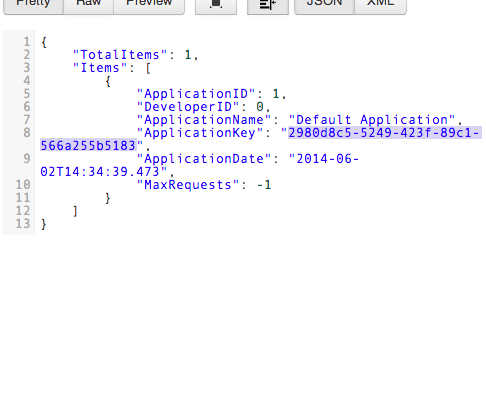Click the highlighted key 2980d8c5-5249-423f-89c1-

click(x=384, y=133)
